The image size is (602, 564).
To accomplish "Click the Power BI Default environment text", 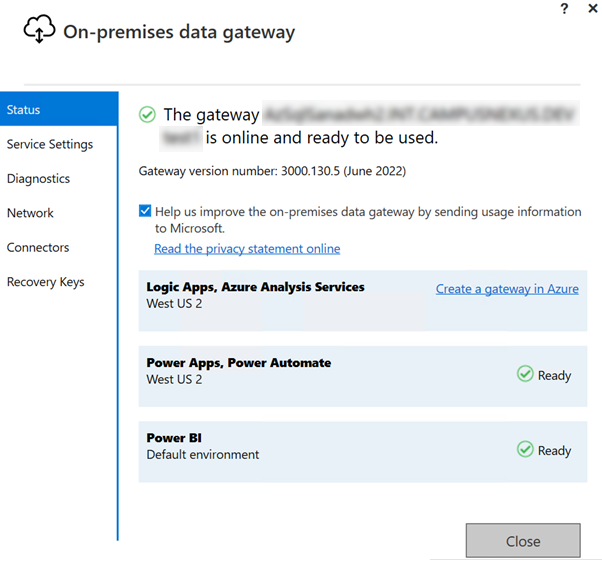I will (202, 454).
